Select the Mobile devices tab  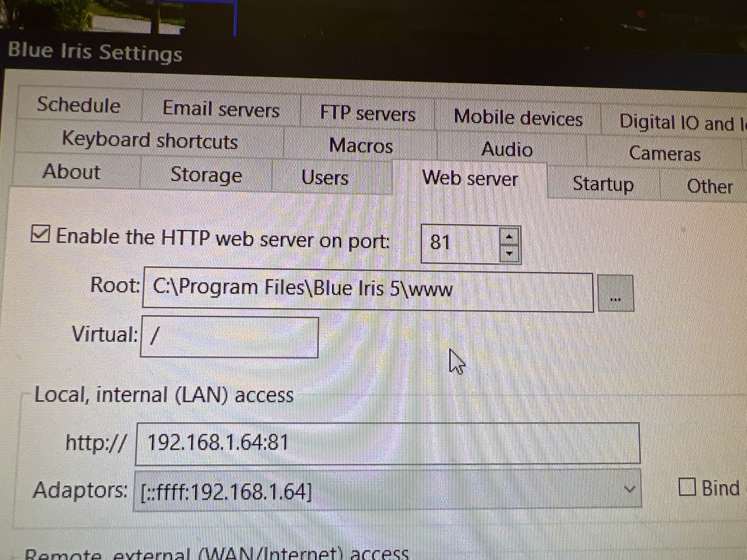pyautogui.click(x=518, y=118)
